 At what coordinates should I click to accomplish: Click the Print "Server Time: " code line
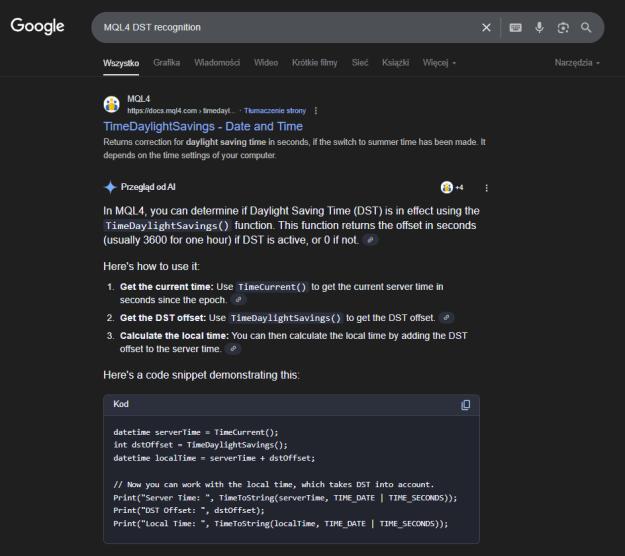(x=285, y=497)
